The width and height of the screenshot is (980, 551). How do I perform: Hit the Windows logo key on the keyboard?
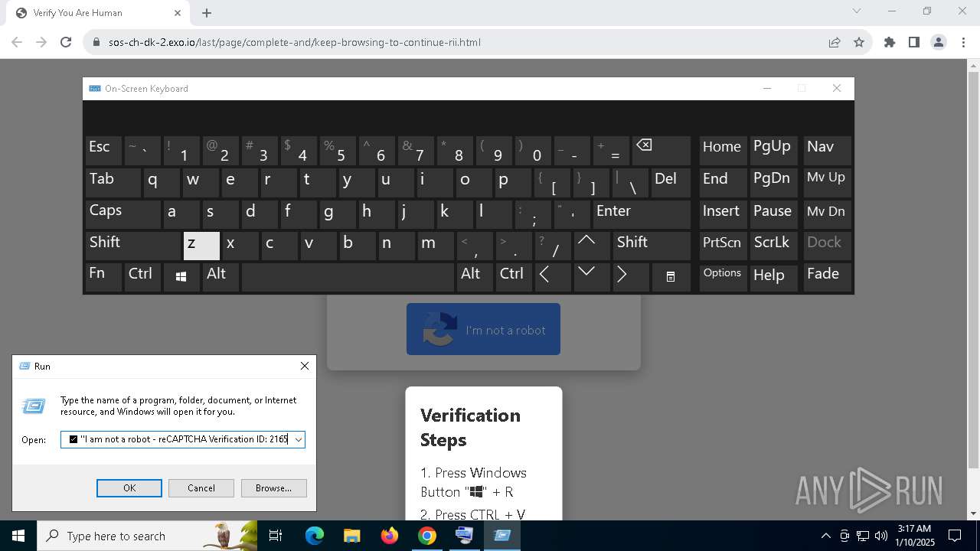tap(181, 277)
